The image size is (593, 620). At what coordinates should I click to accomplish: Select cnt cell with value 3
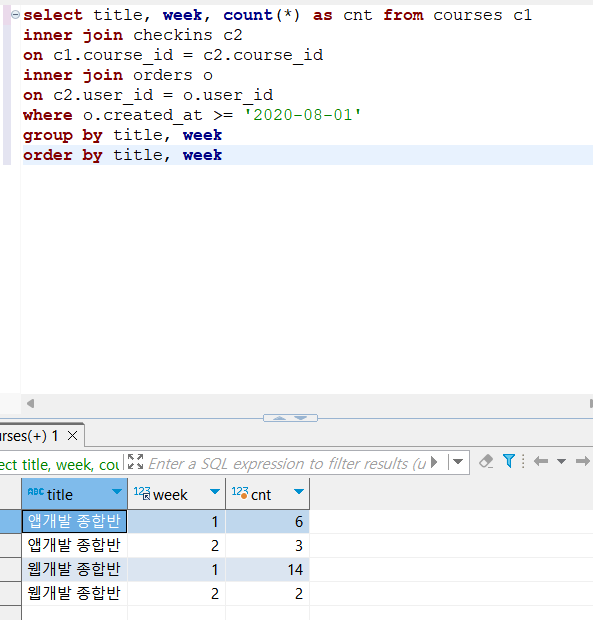tap(268, 546)
